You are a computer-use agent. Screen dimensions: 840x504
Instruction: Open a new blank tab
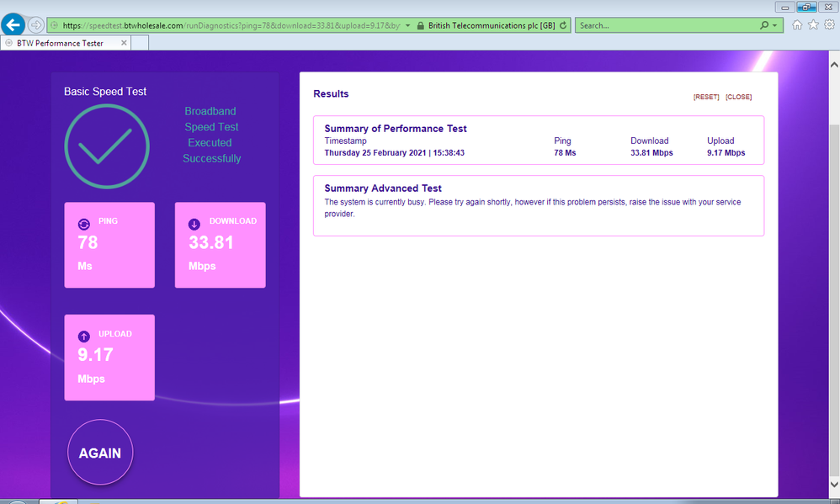(137, 42)
